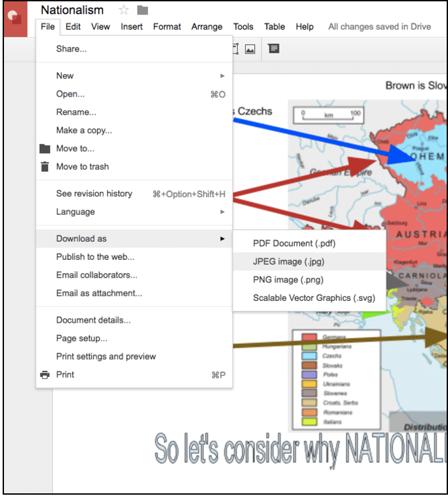The width and height of the screenshot is (448, 496).
Task: Click Publish to the web
Action: point(95,257)
